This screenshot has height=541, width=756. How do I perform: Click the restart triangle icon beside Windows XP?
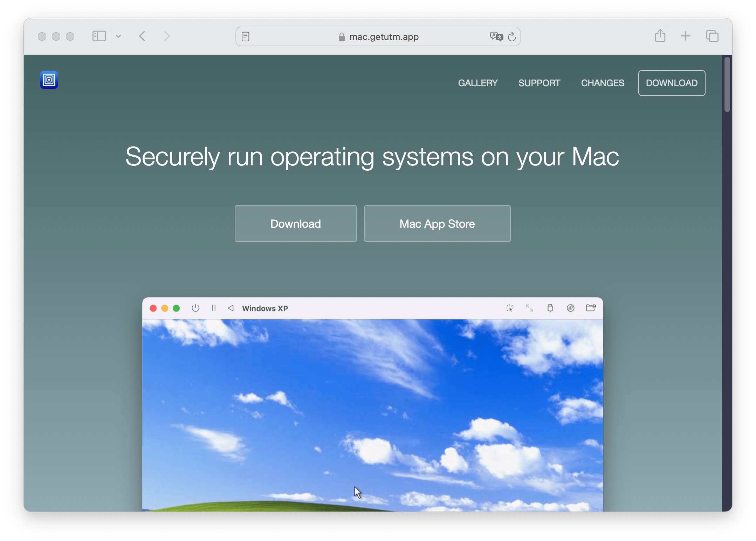pyautogui.click(x=231, y=308)
